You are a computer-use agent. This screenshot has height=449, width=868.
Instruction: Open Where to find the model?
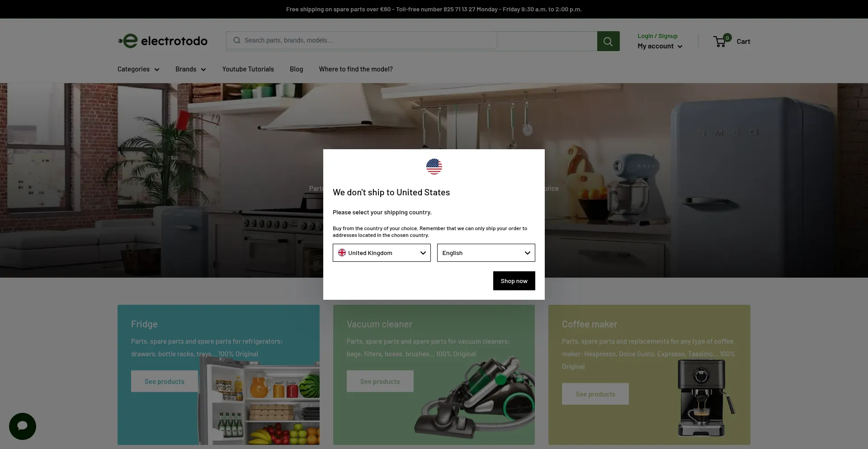pyautogui.click(x=356, y=69)
